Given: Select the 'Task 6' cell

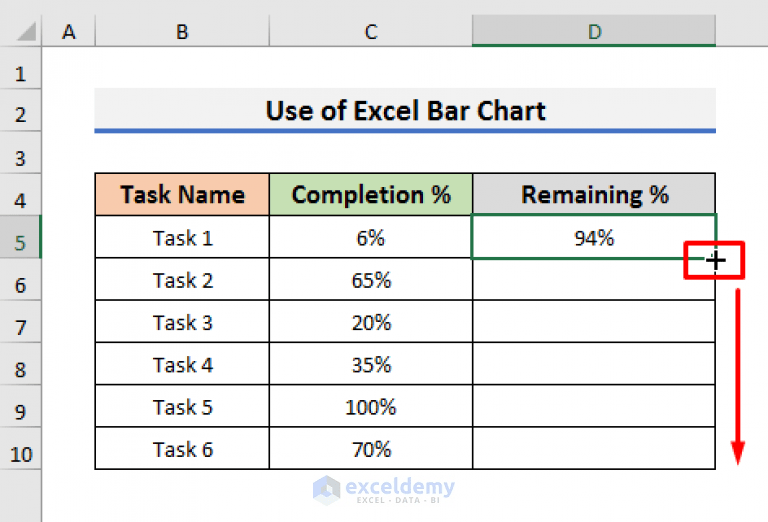Looking at the screenshot, I should [x=182, y=449].
